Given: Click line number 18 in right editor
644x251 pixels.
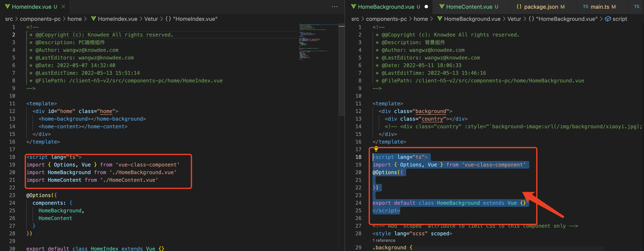Looking at the screenshot, I should tap(358, 157).
